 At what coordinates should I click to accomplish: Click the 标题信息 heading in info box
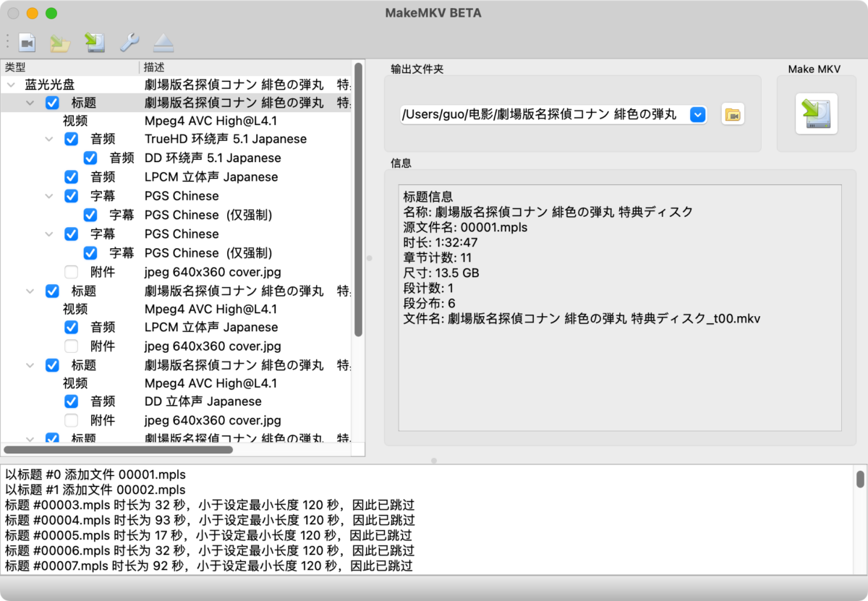427,197
